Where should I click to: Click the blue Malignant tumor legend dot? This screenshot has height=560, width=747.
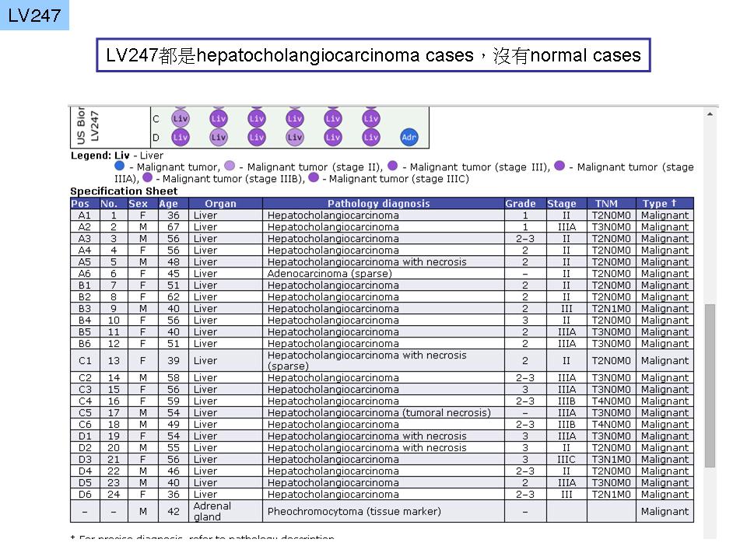pos(120,166)
